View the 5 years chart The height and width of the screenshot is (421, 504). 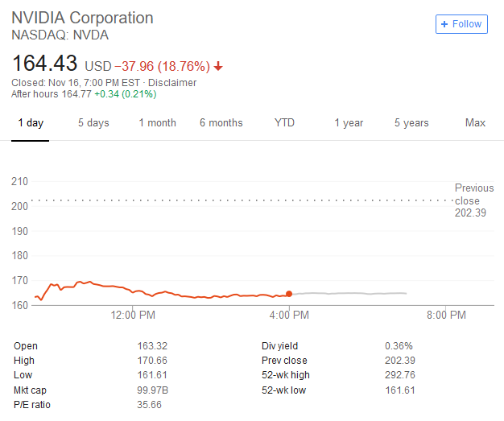pos(411,123)
